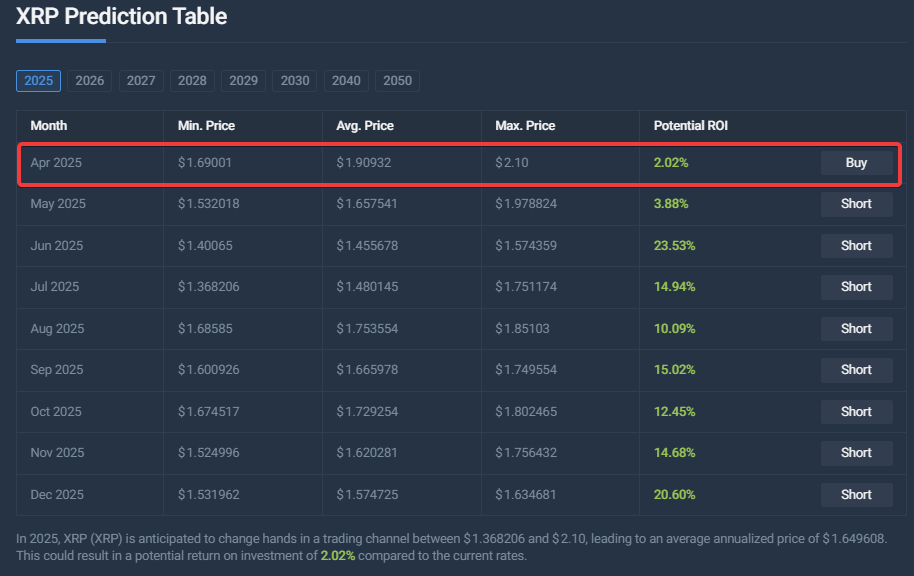Click Short for Oct 2025
Image resolution: width=914 pixels, height=576 pixels.
856,411
